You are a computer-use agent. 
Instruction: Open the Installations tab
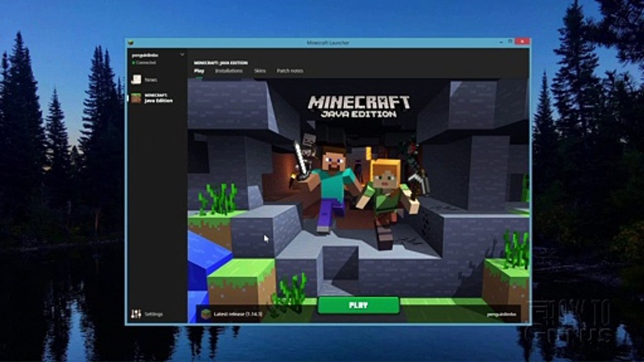tap(229, 71)
